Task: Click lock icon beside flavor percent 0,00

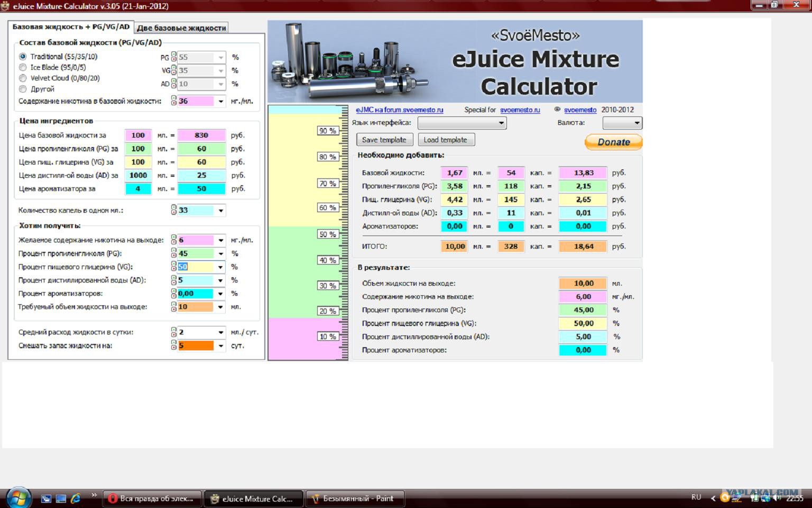Action: pos(173,293)
